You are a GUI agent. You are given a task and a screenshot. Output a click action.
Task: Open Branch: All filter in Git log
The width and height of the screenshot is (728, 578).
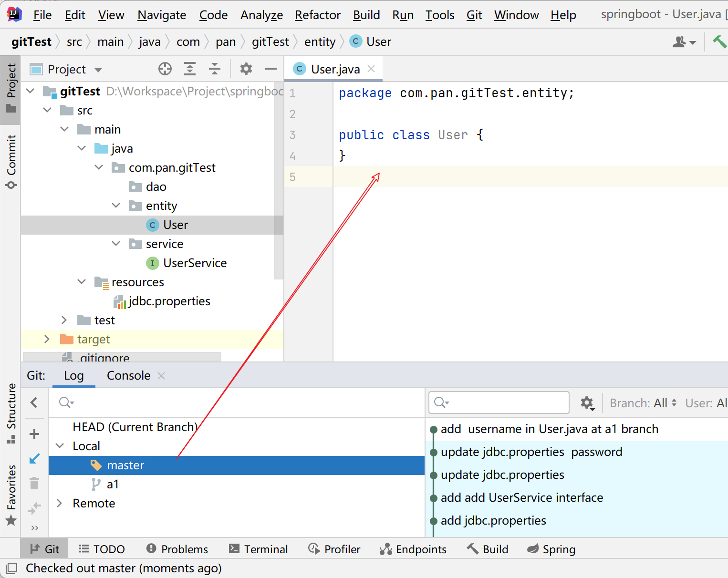[643, 403]
